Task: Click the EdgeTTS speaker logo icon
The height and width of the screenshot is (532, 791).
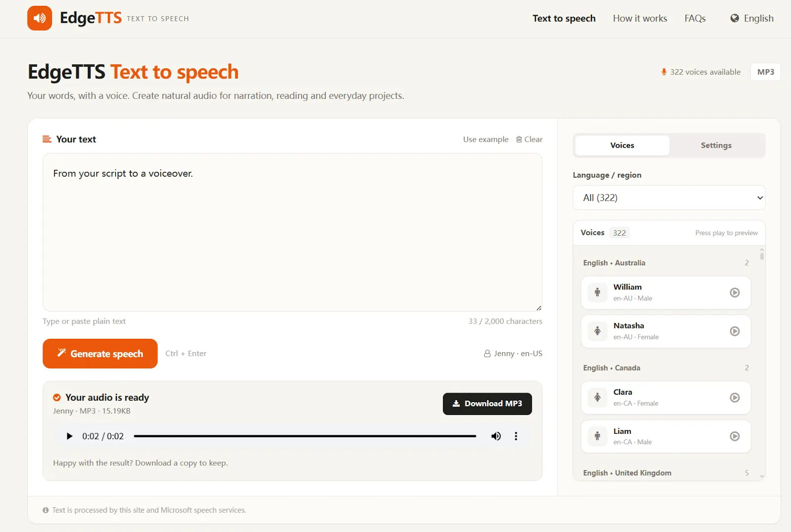Action: pos(40,18)
